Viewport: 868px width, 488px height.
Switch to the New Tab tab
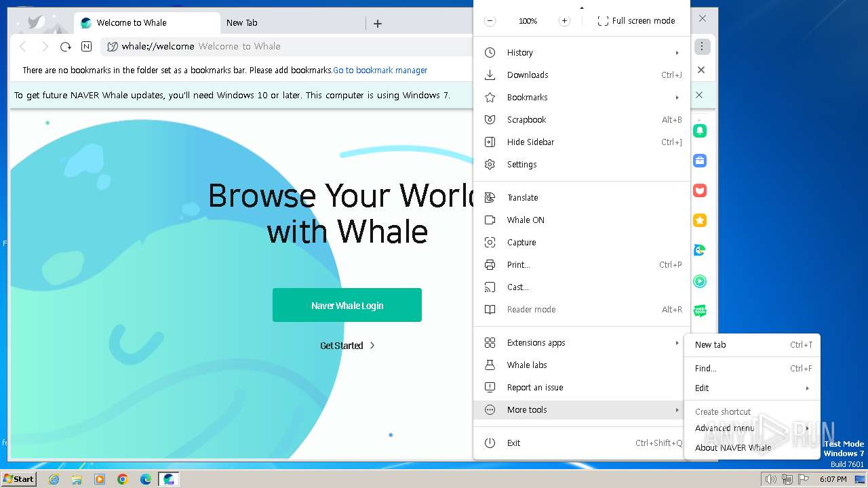click(292, 23)
